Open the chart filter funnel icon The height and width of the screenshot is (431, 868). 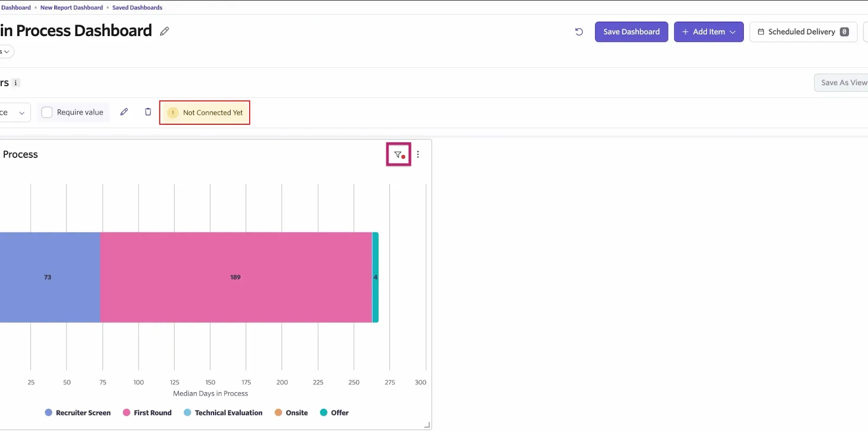click(x=398, y=154)
